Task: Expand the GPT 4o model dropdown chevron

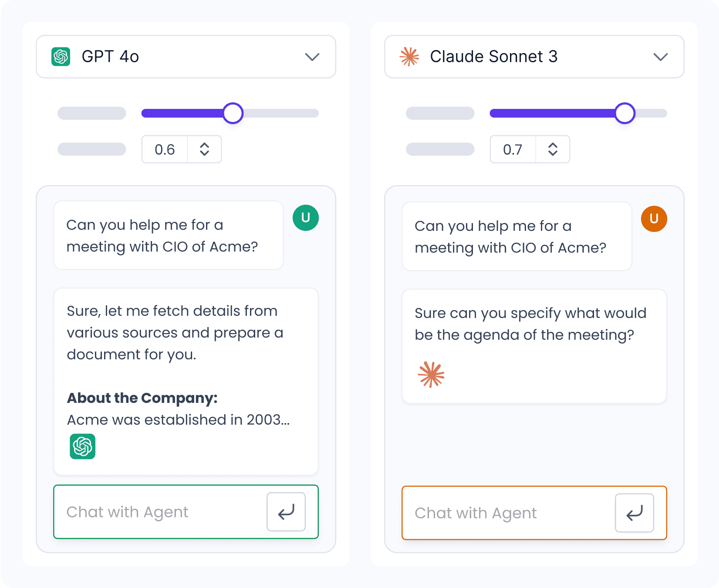Action: tap(312, 57)
